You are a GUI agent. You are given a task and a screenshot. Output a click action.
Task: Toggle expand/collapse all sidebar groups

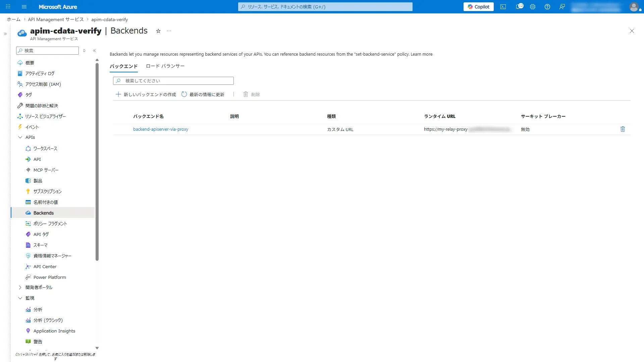click(x=84, y=51)
